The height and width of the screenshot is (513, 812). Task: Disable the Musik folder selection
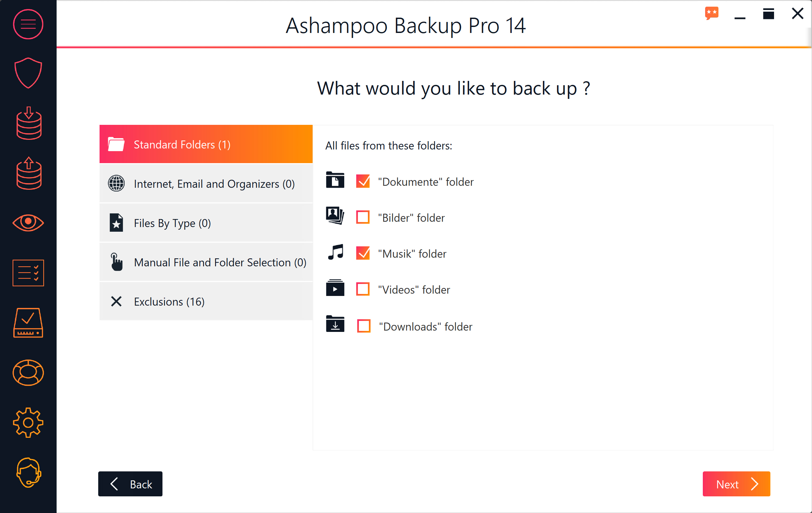(x=362, y=254)
